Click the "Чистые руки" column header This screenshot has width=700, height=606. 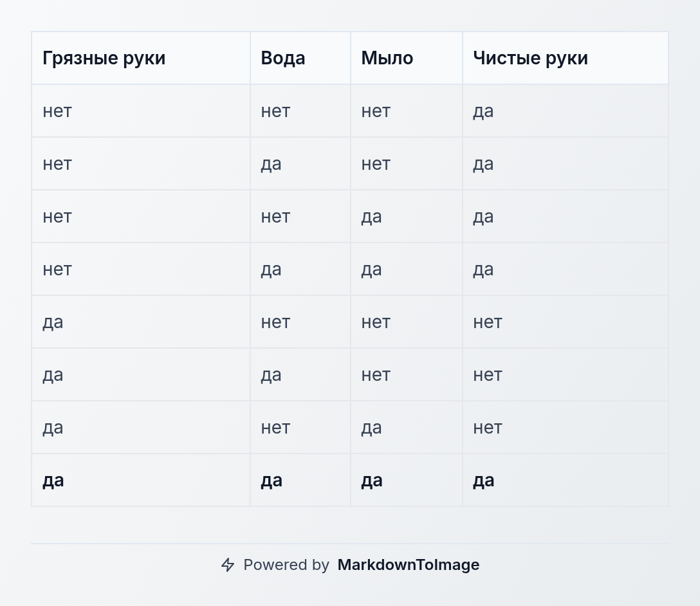(x=530, y=58)
